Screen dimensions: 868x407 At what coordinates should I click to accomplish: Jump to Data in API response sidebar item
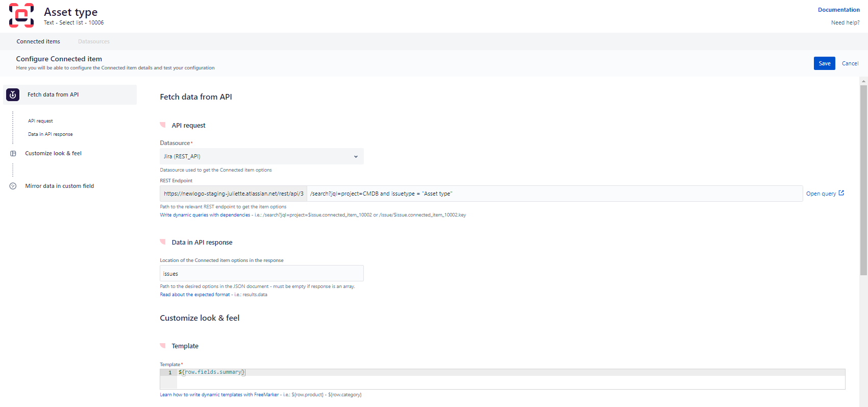51,134
